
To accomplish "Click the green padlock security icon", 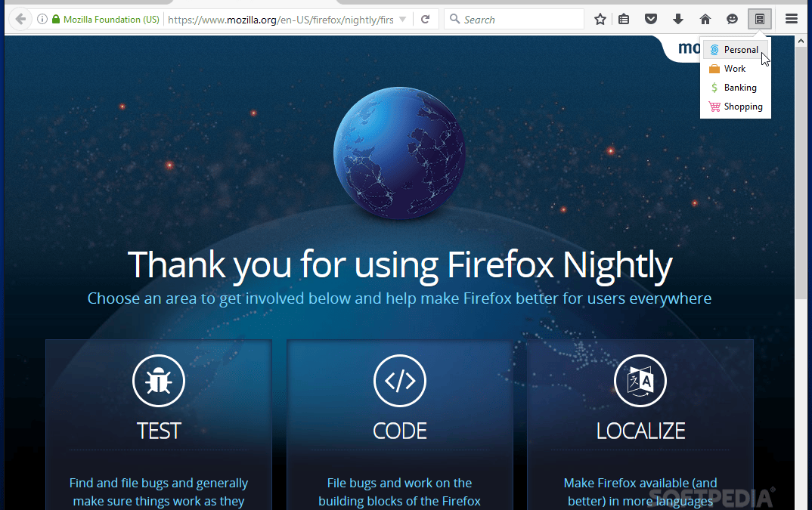I will click(x=56, y=19).
